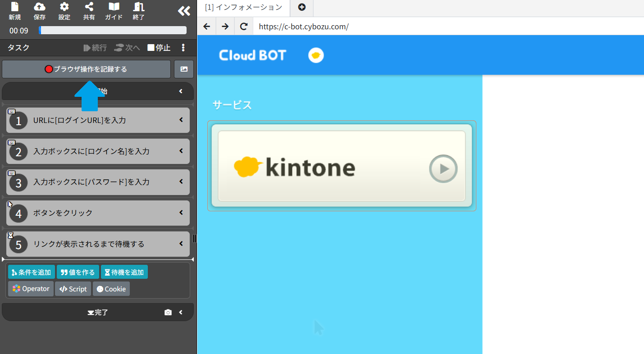Click the 00 09 timer text
Screen dimensions: 644x354
pyautogui.click(x=19, y=31)
